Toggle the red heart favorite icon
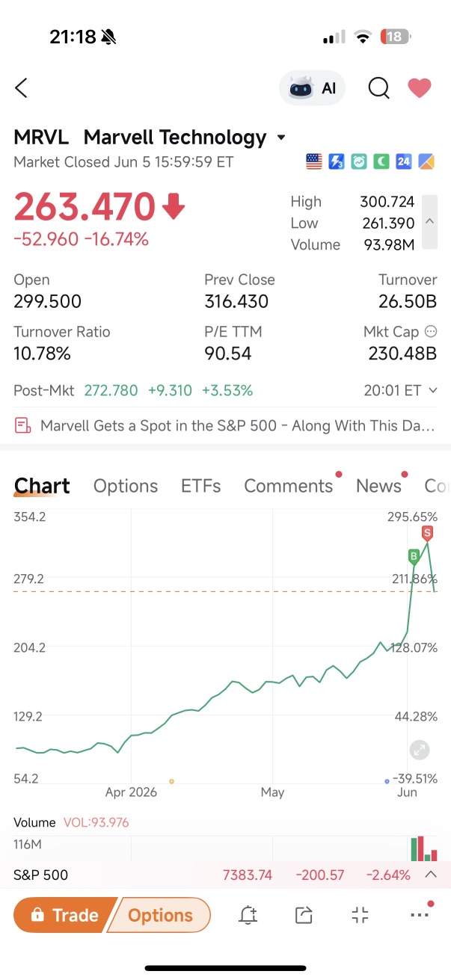 coord(420,88)
